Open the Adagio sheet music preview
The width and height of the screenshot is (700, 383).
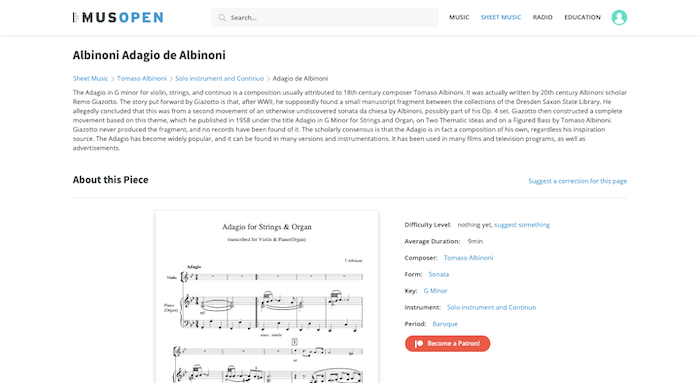pyautogui.click(x=267, y=297)
